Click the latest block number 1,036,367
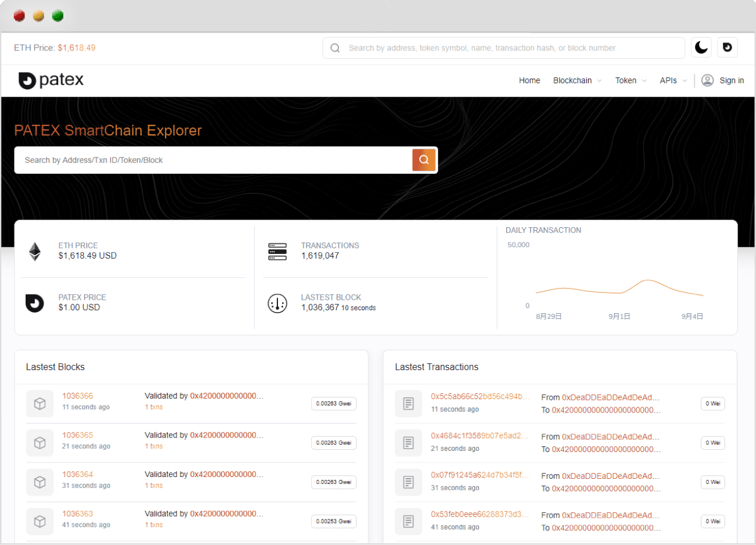 [320, 307]
